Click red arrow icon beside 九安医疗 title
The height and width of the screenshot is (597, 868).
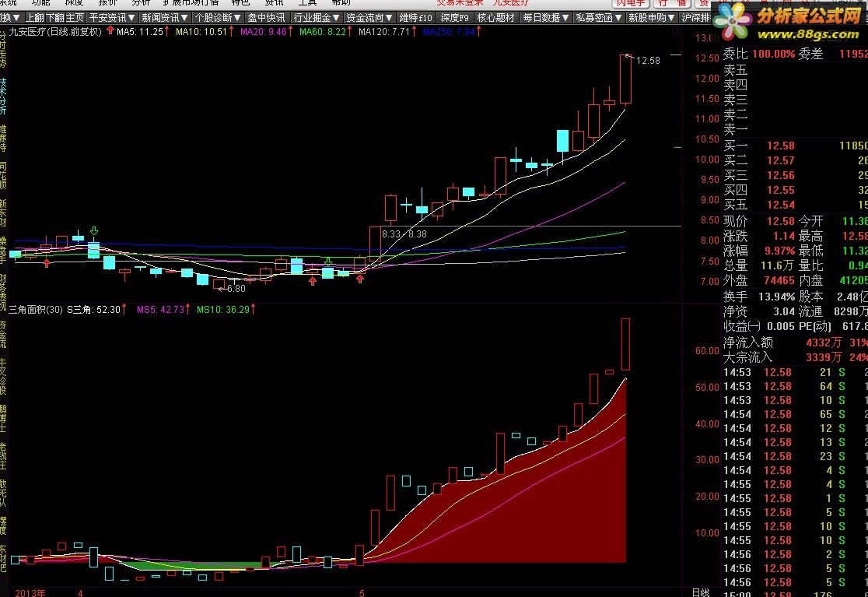[x=110, y=30]
